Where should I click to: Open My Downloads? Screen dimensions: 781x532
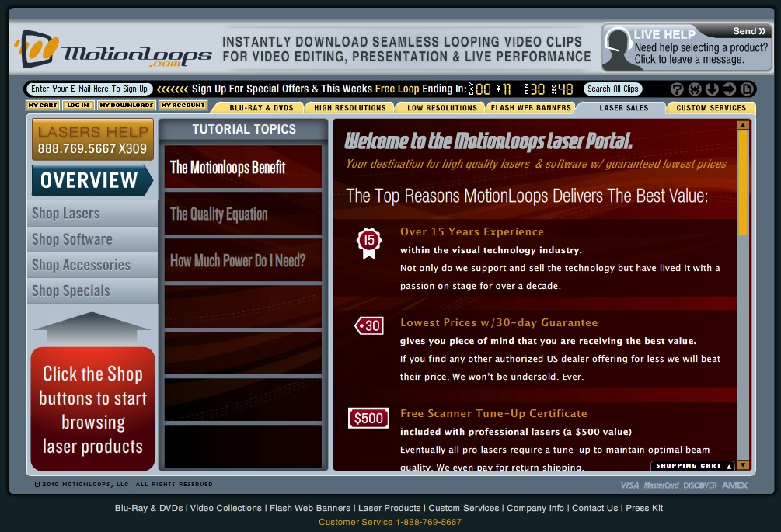tap(127, 105)
